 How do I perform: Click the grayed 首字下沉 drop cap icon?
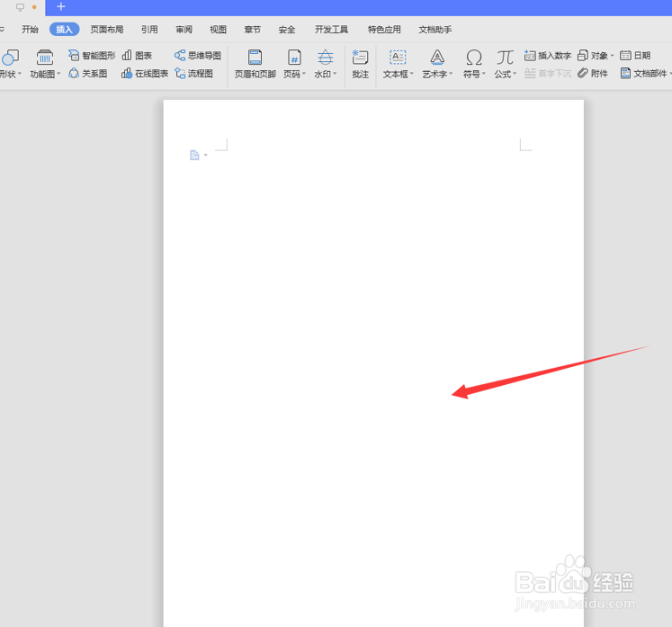[530, 73]
